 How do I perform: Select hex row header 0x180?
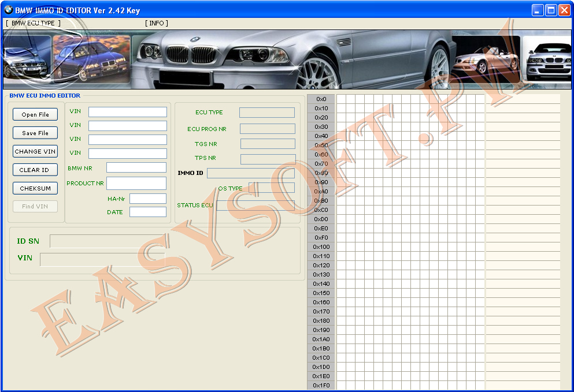tap(321, 320)
